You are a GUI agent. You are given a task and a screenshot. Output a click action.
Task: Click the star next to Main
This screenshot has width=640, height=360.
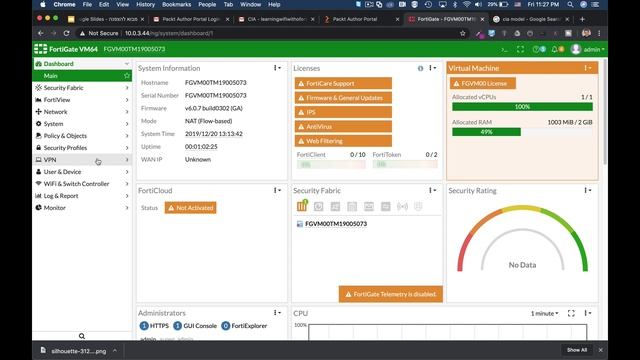(x=127, y=76)
